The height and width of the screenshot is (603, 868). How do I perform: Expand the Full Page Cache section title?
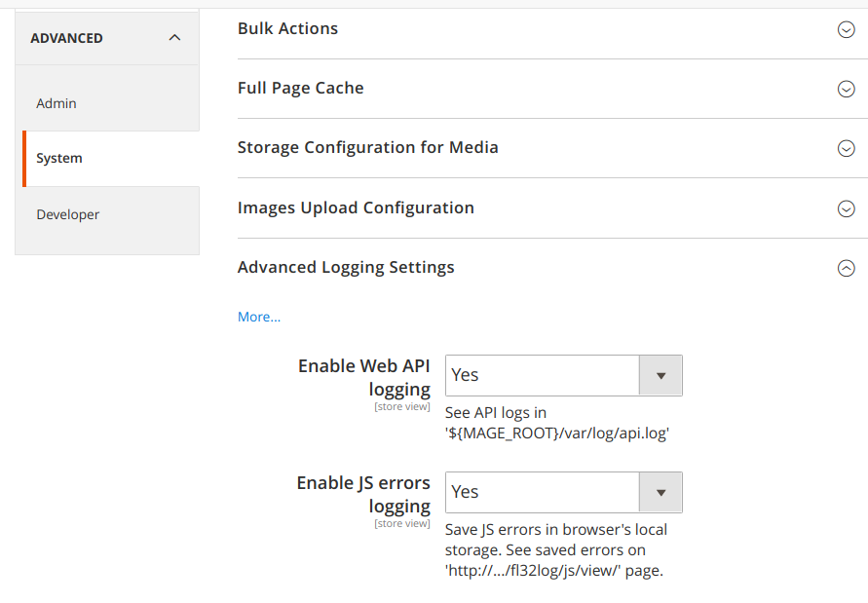click(300, 88)
